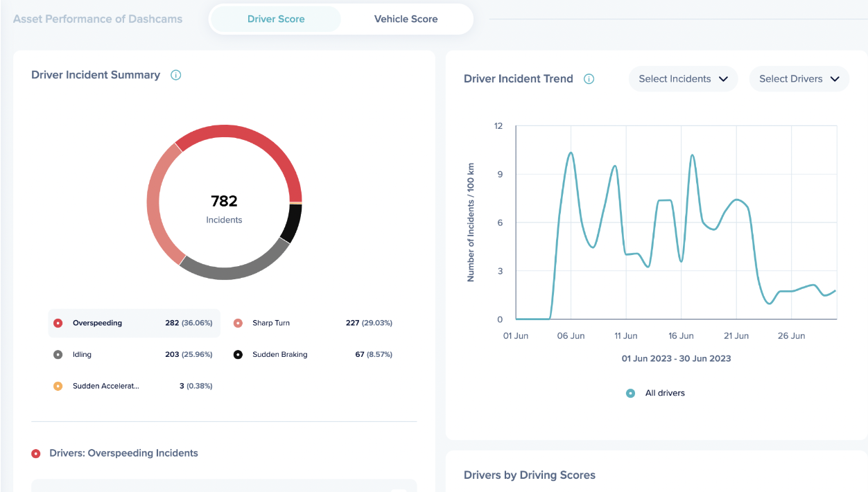This screenshot has height=492, width=868.
Task: Click the 26 Jun x-axis label
Action: [x=791, y=335]
